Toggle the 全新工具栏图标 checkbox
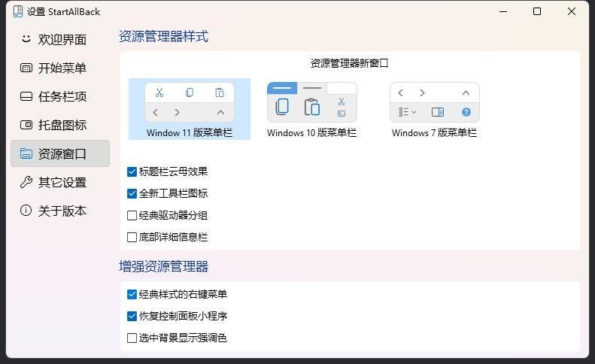The image size is (595, 364). (x=132, y=193)
